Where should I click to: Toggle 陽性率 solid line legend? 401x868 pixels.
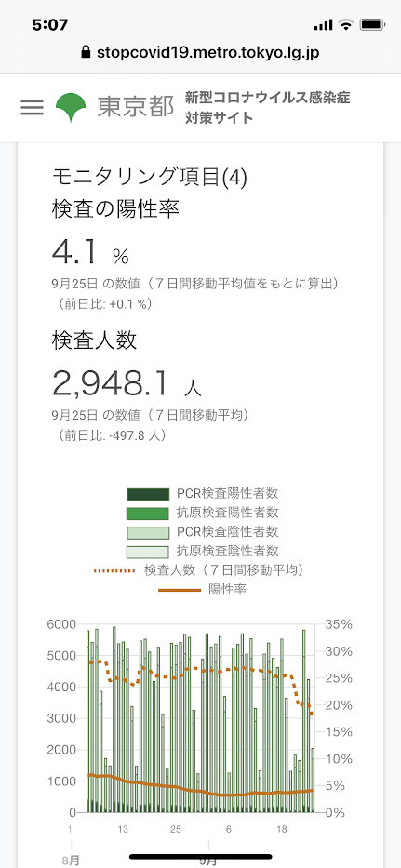pos(203,590)
